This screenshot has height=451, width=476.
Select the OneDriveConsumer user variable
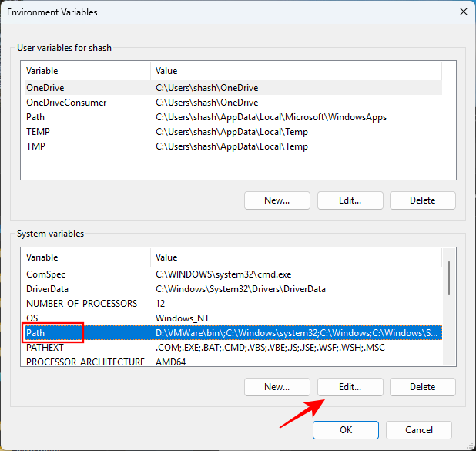point(233,103)
